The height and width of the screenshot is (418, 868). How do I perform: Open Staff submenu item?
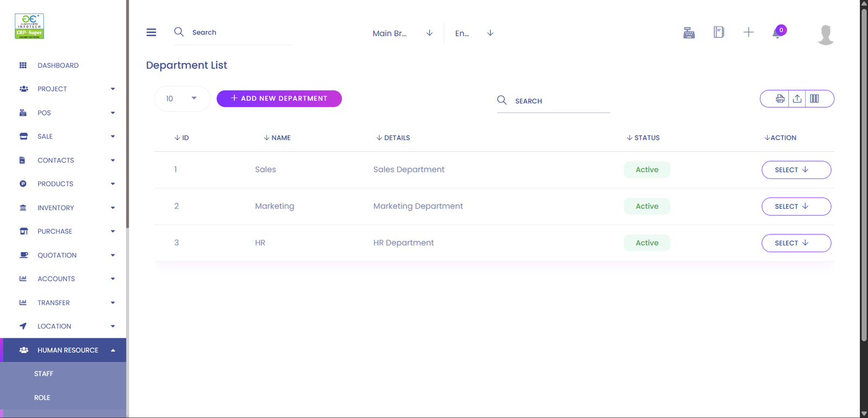(44, 374)
